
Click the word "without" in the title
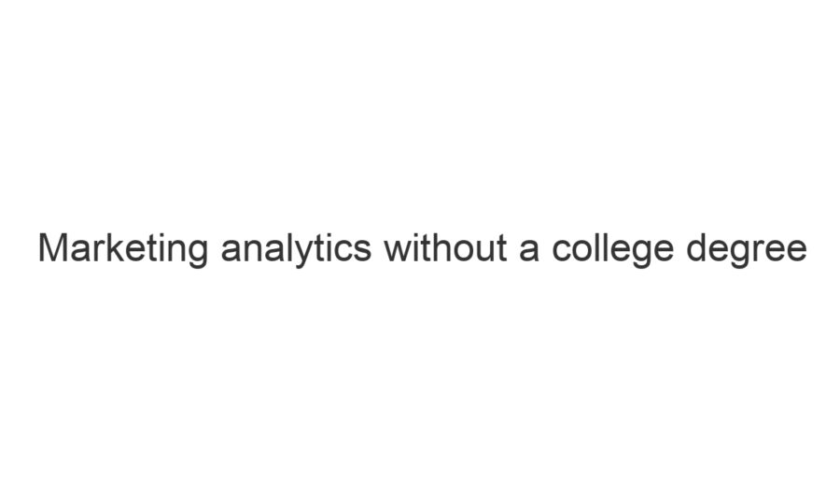[x=444, y=249]
